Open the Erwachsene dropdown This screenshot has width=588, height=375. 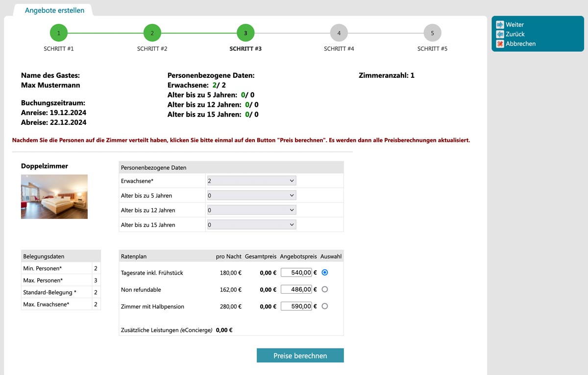click(251, 181)
